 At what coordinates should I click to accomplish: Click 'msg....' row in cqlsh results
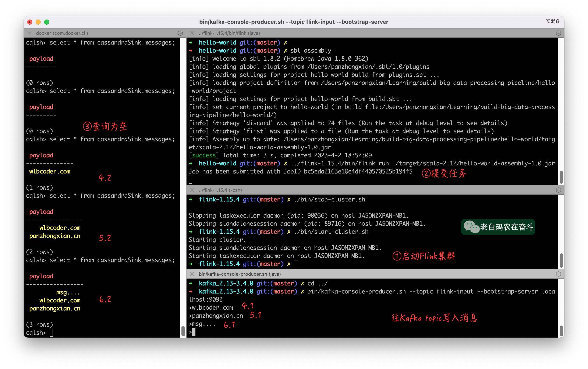(68, 292)
